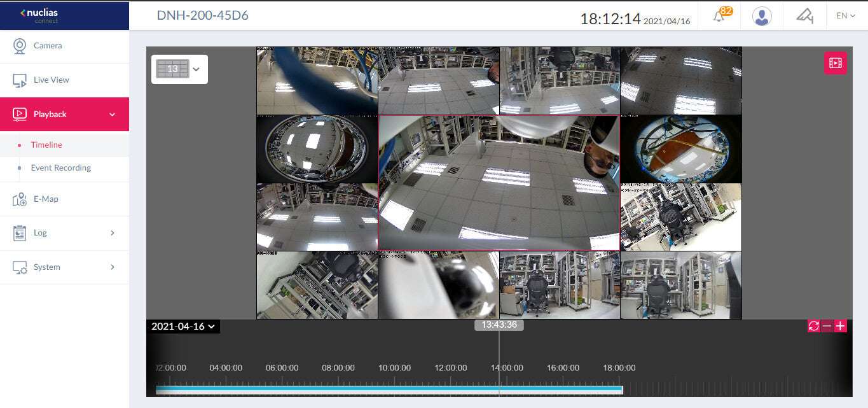Expand the Log menu section
868x408 pixels.
(x=64, y=233)
